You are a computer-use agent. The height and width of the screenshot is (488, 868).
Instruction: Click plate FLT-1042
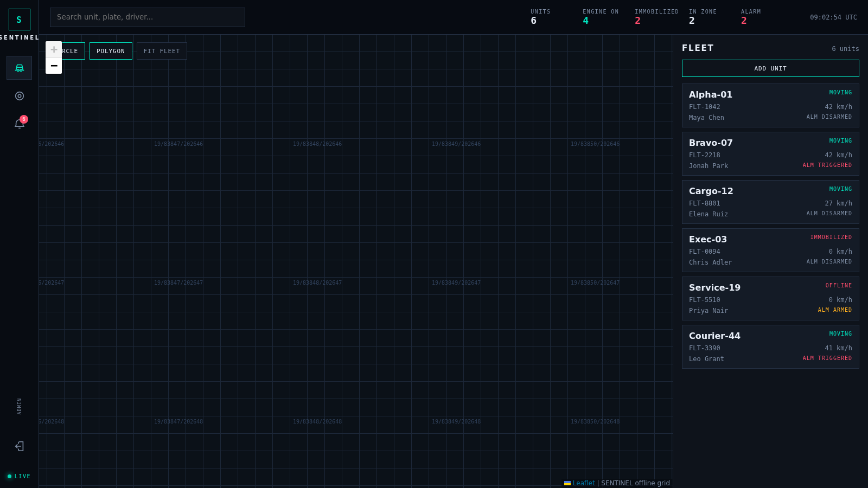[705, 107]
